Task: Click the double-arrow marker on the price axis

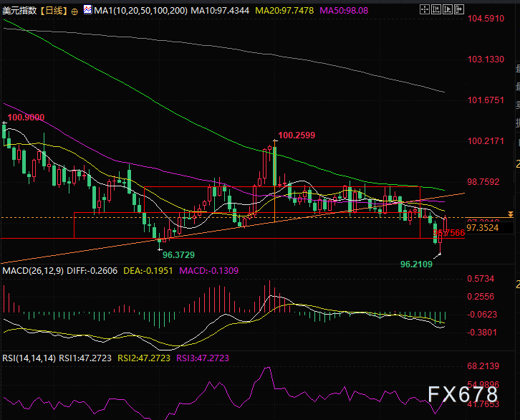Action: click(x=511, y=214)
